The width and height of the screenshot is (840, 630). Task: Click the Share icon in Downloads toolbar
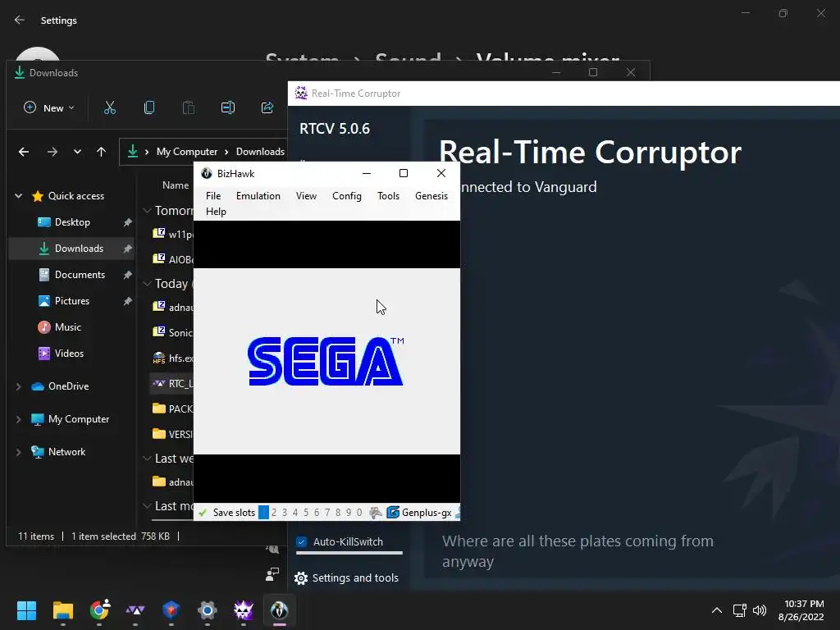click(267, 107)
